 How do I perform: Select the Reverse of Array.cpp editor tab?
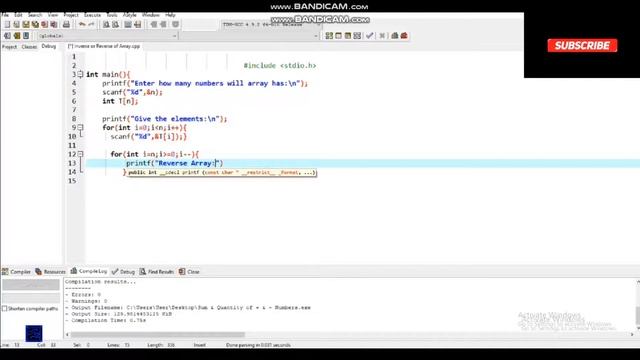click(x=104, y=47)
